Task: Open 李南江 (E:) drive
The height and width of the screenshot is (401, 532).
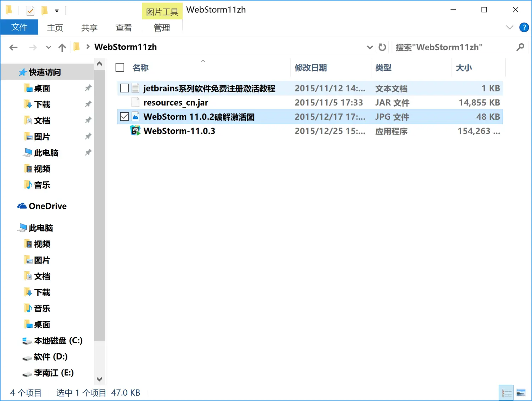Action: point(54,373)
